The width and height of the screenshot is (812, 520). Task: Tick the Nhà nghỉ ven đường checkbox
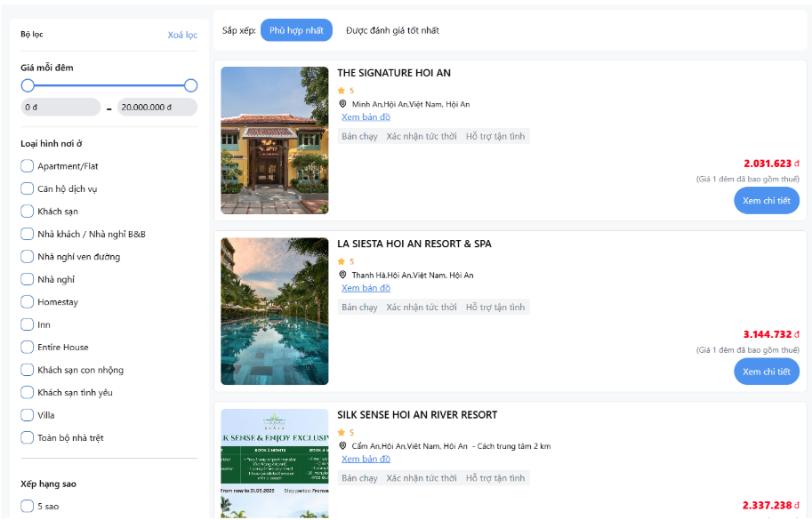(x=27, y=257)
